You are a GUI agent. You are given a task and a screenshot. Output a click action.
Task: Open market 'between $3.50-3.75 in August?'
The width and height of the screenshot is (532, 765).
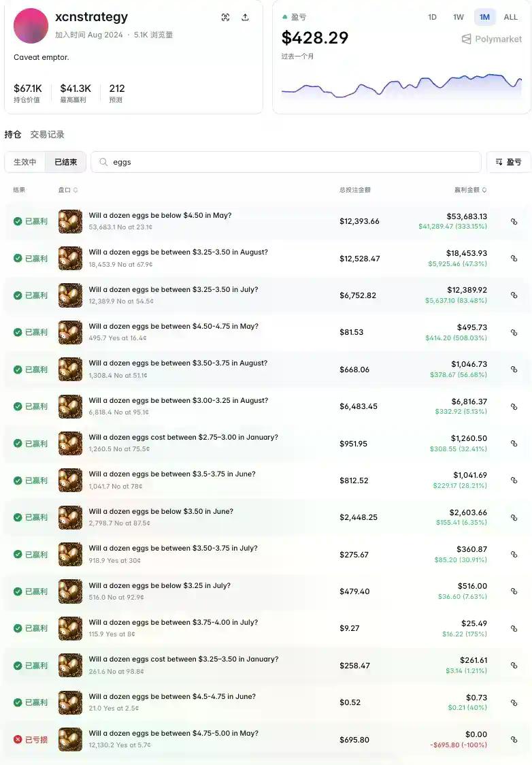coord(178,363)
